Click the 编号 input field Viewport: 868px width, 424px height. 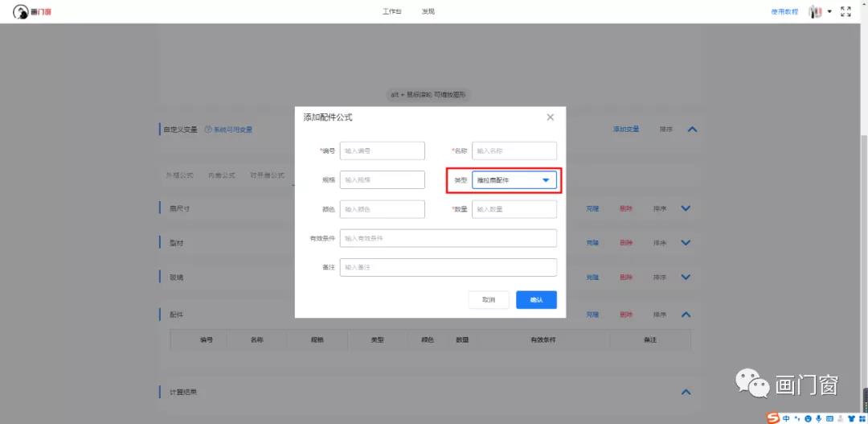(x=382, y=150)
